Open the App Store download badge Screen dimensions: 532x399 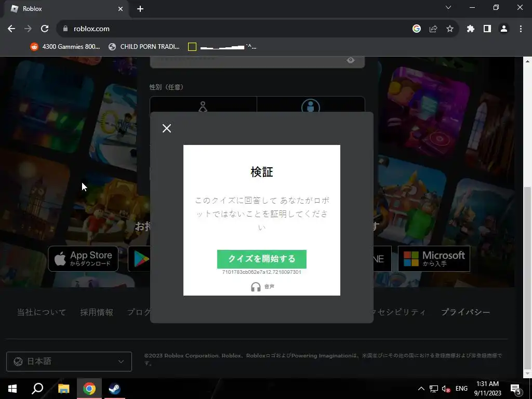[83, 259]
